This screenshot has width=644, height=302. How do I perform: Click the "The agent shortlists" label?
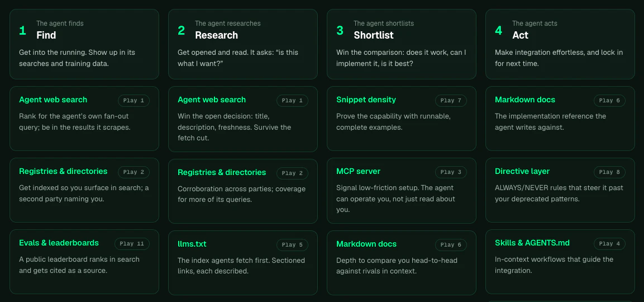[x=384, y=23]
